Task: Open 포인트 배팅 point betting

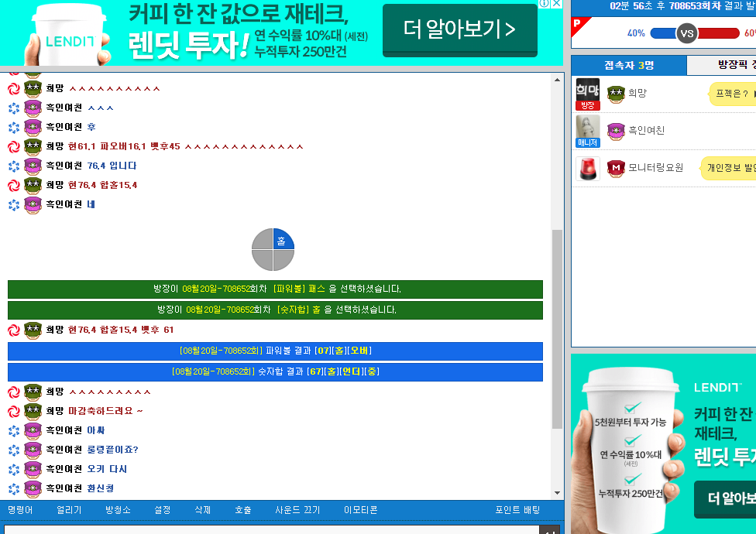Action: pos(517,510)
